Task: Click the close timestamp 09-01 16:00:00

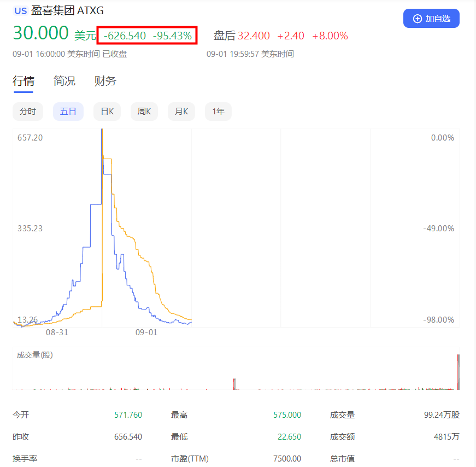Action: coord(39,54)
